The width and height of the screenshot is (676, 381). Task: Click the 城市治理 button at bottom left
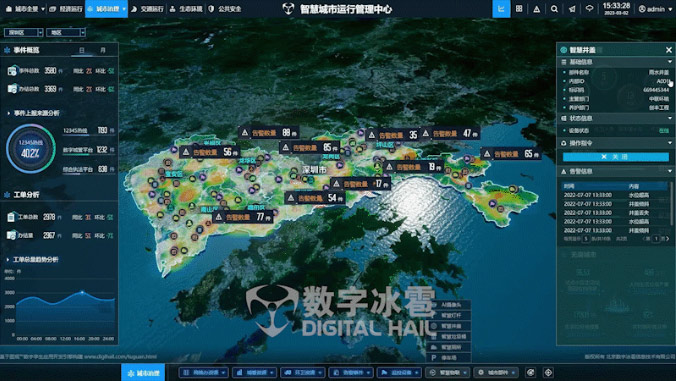click(143, 372)
